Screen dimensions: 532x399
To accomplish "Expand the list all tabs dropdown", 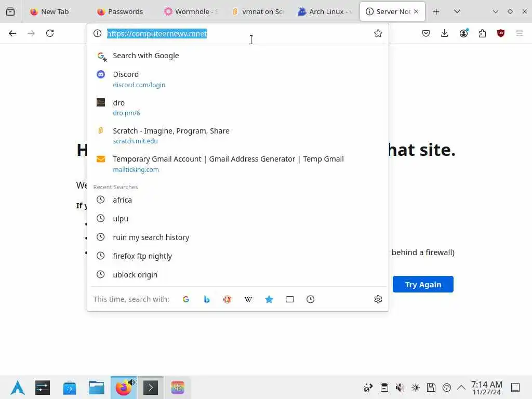I will (457, 11).
